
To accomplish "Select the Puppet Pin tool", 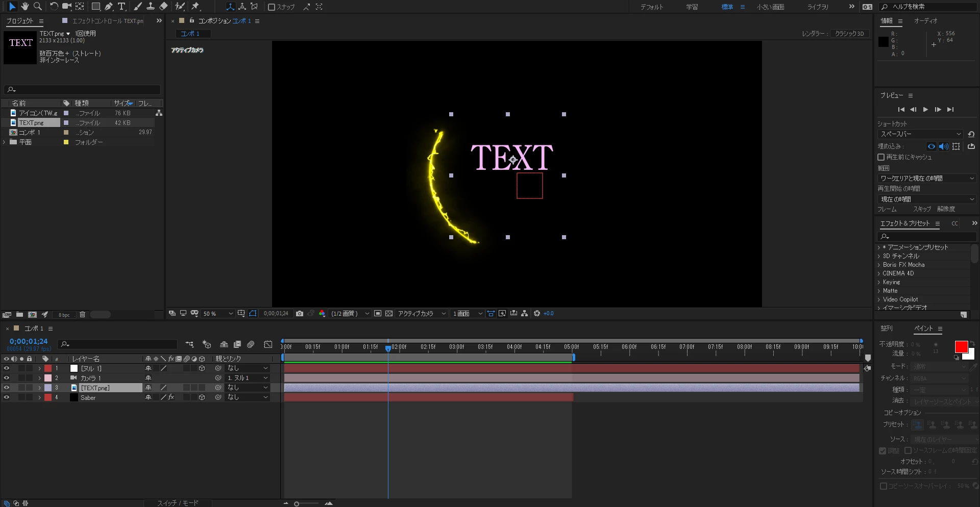I will click(195, 7).
